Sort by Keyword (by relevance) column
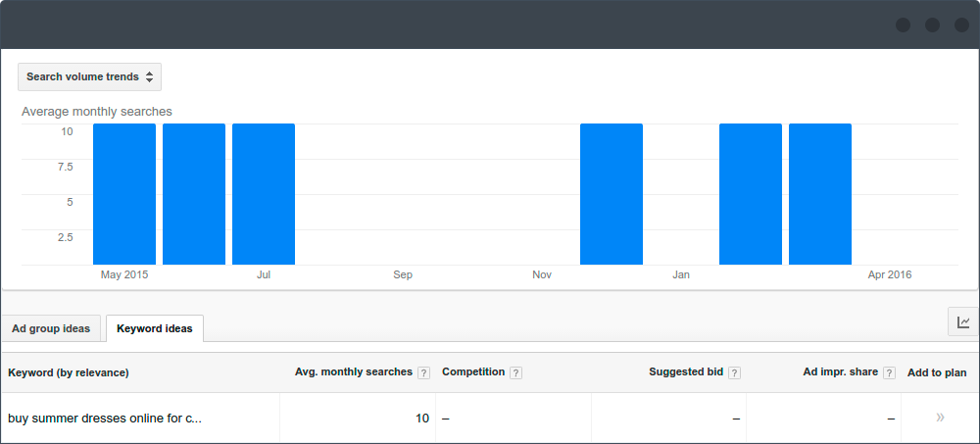980x444 pixels. (69, 372)
